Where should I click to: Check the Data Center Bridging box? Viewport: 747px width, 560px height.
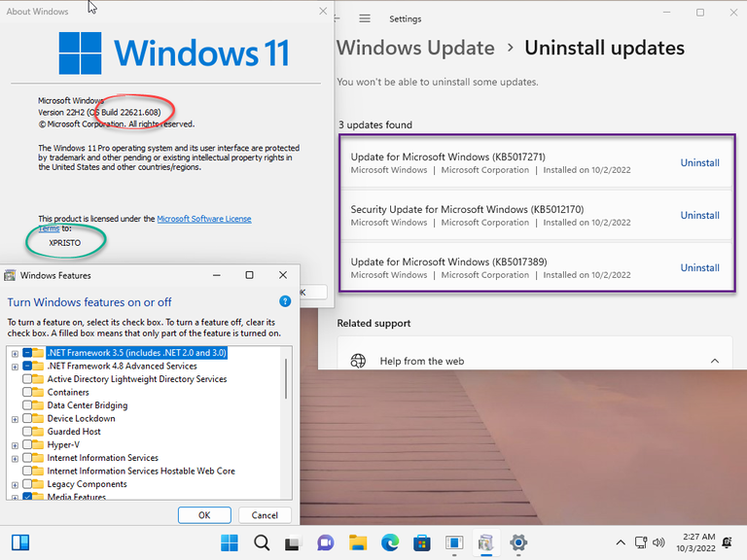27,405
